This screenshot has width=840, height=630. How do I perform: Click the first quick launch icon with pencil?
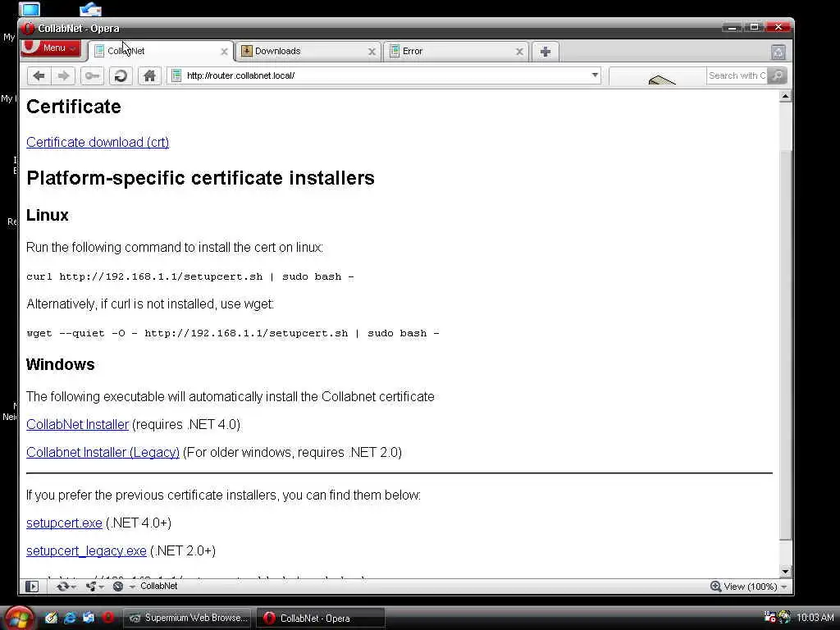pos(51,618)
